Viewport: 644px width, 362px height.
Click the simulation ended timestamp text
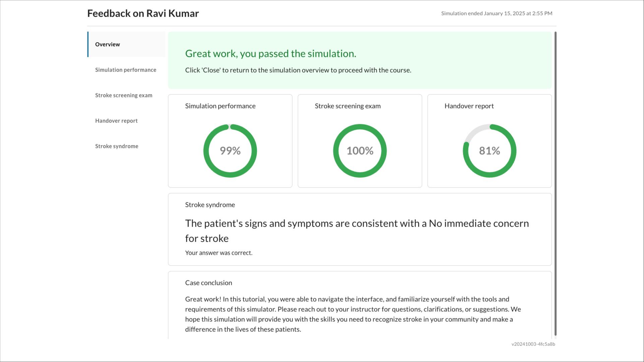point(497,13)
